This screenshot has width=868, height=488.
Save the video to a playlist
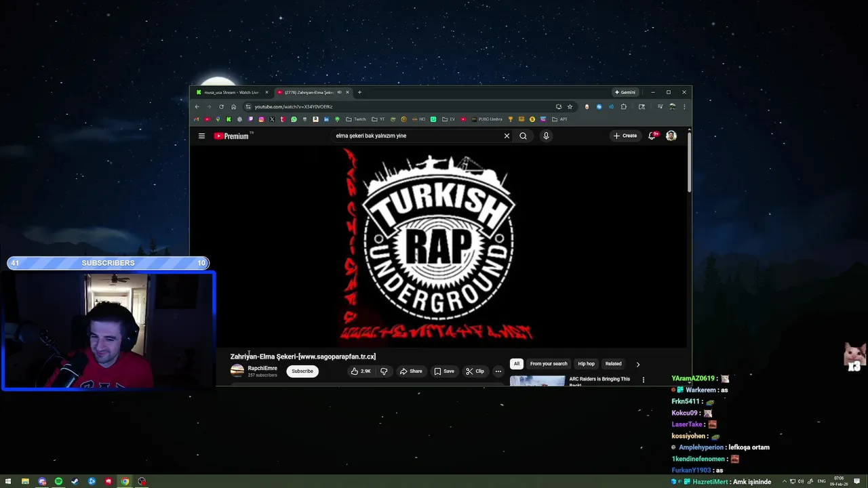click(x=444, y=371)
